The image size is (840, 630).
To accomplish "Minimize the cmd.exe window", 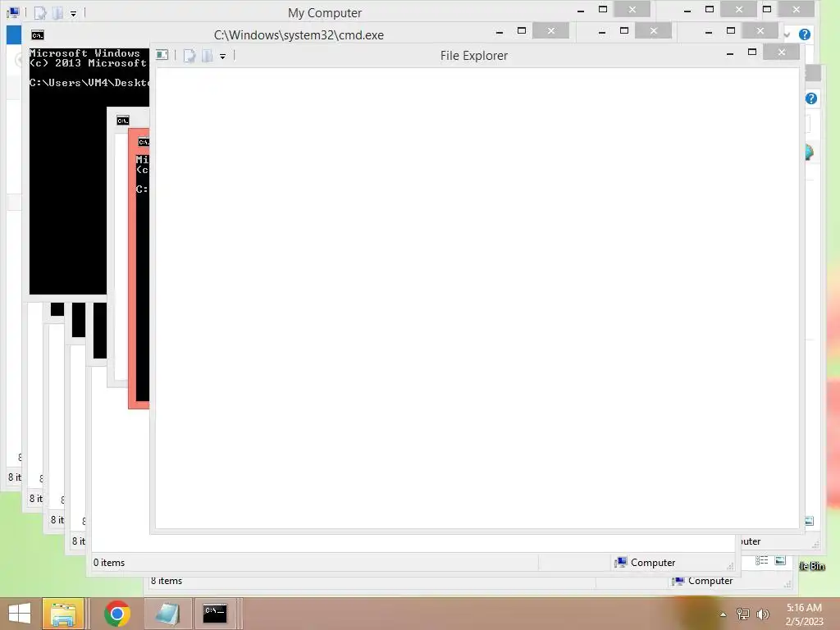I will [500, 32].
